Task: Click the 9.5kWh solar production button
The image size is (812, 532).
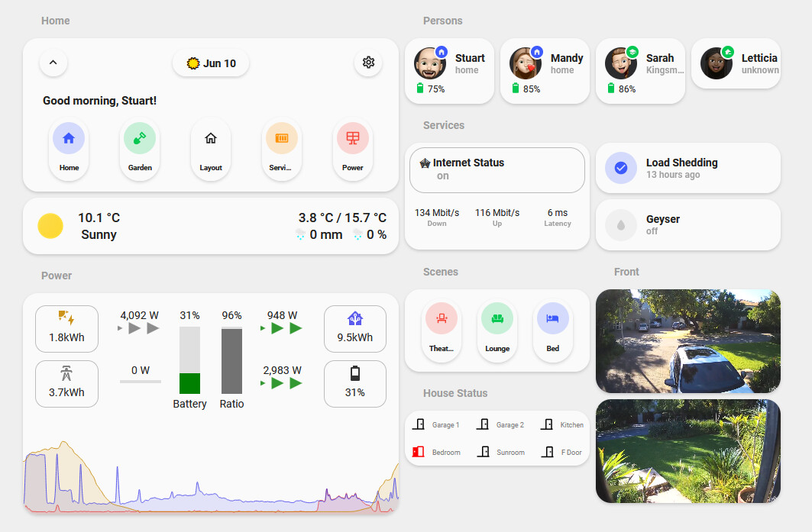Action: tap(354, 328)
